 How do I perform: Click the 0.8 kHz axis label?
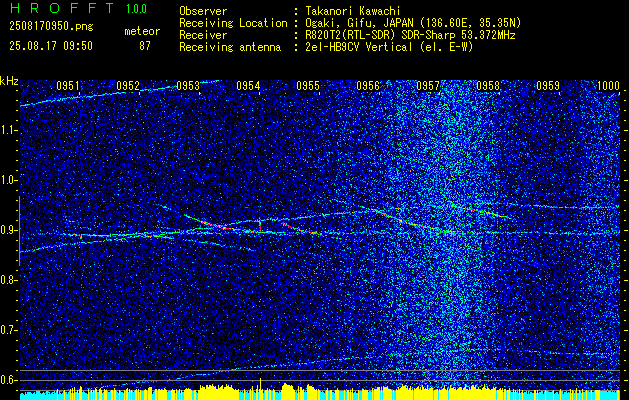tap(7, 280)
